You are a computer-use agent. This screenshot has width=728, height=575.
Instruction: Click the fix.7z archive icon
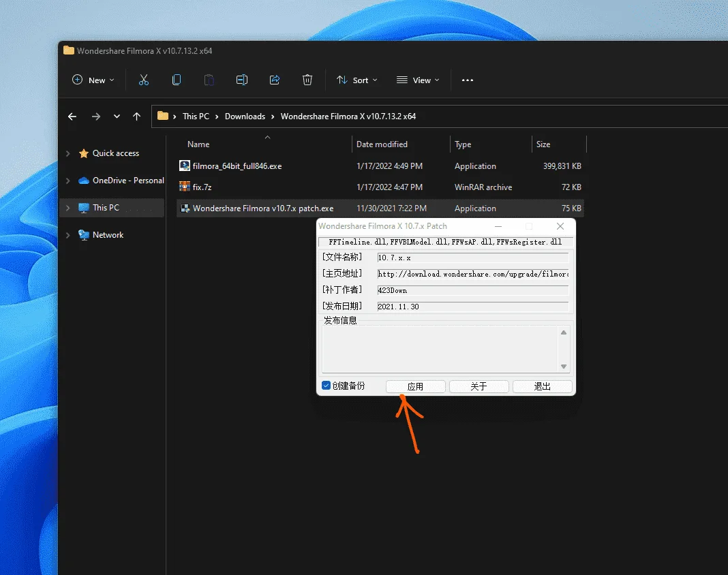[x=185, y=187]
